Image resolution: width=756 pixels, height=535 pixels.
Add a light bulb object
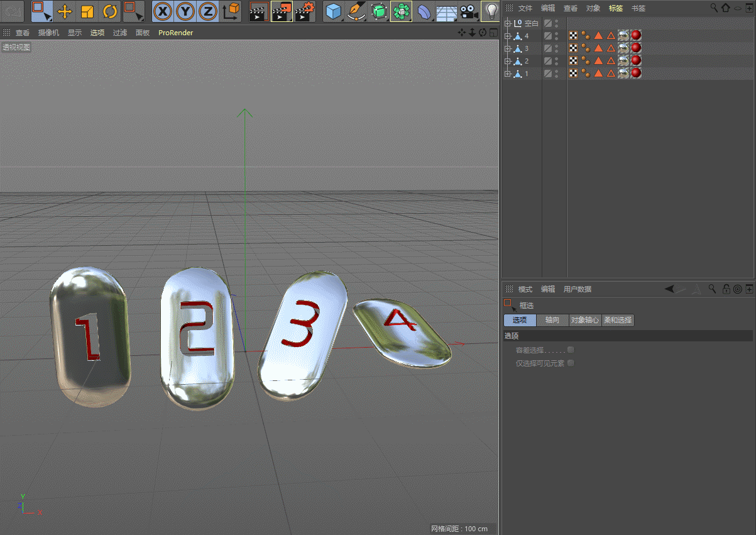pyautogui.click(x=491, y=11)
